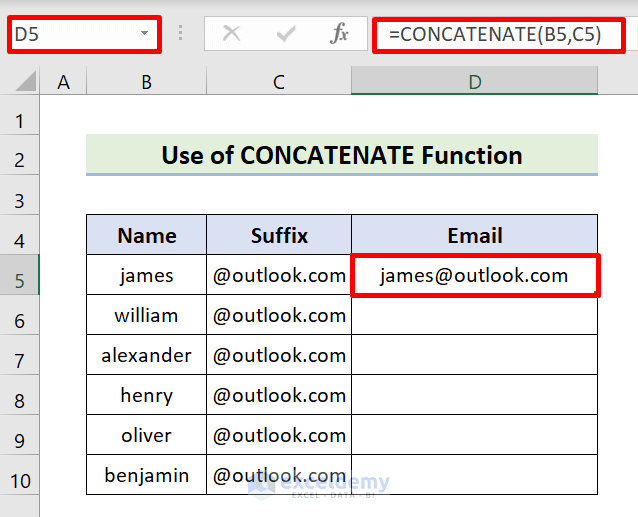Viewport: 638px width, 517px height.
Task: Click the title 'Use of CONCATENATE Function'
Action: pos(341,155)
